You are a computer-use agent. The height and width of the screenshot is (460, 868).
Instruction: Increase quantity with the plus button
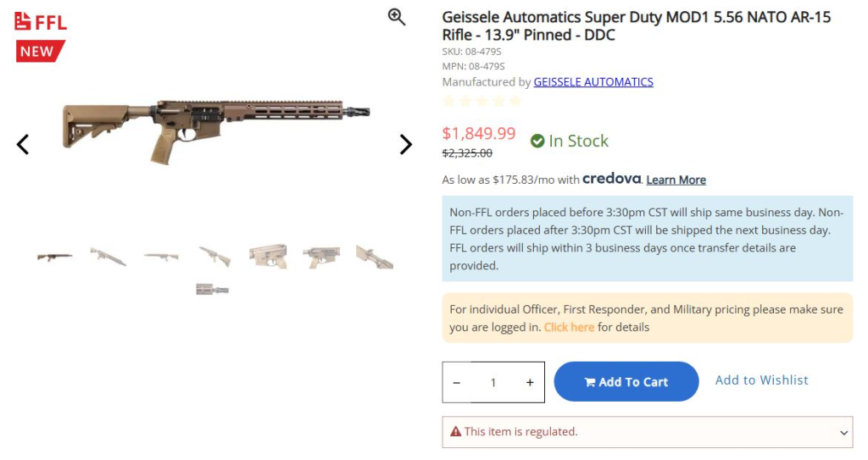click(530, 383)
